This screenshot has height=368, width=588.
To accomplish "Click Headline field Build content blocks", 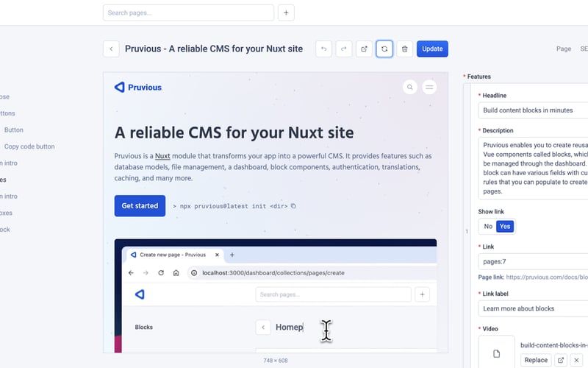I will (x=533, y=110).
